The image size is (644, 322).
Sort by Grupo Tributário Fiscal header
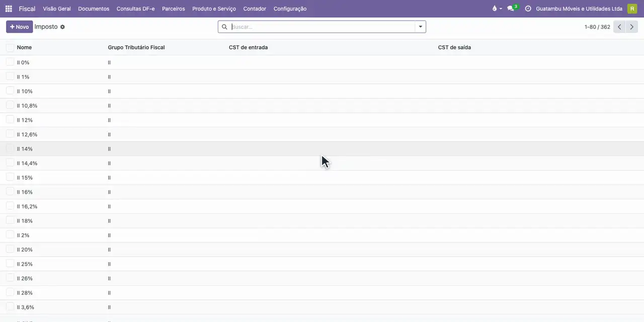point(136,47)
